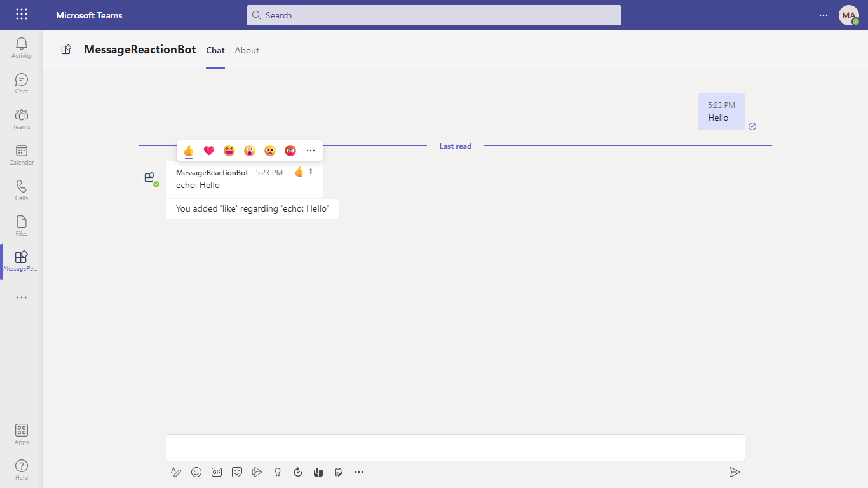Click the MessageReactionBot header icon
Screen dimensions: 868x488
pos(66,50)
